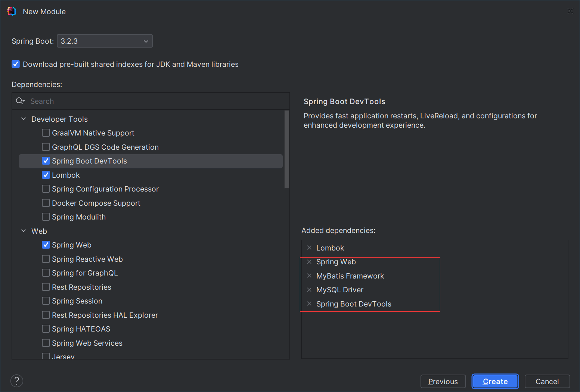Uncheck the Lombok dependency checkbox
580x392 pixels.
[46, 175]
